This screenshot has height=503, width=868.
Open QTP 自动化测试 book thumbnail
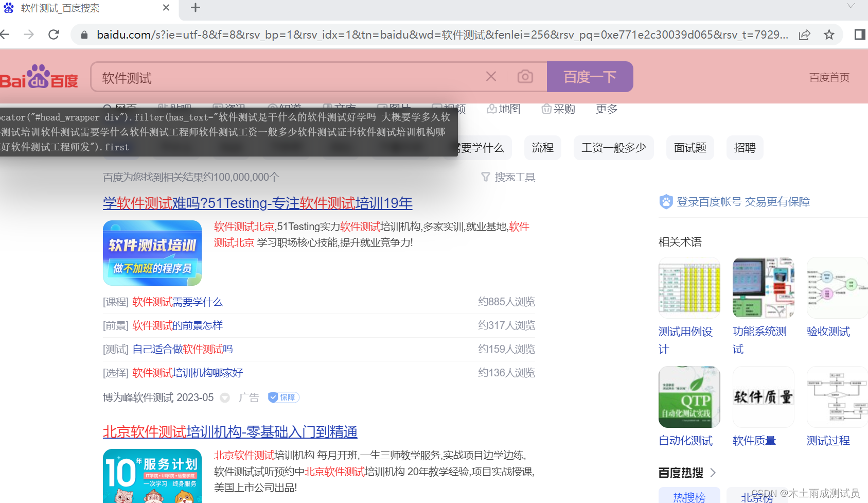coord(689,397)
